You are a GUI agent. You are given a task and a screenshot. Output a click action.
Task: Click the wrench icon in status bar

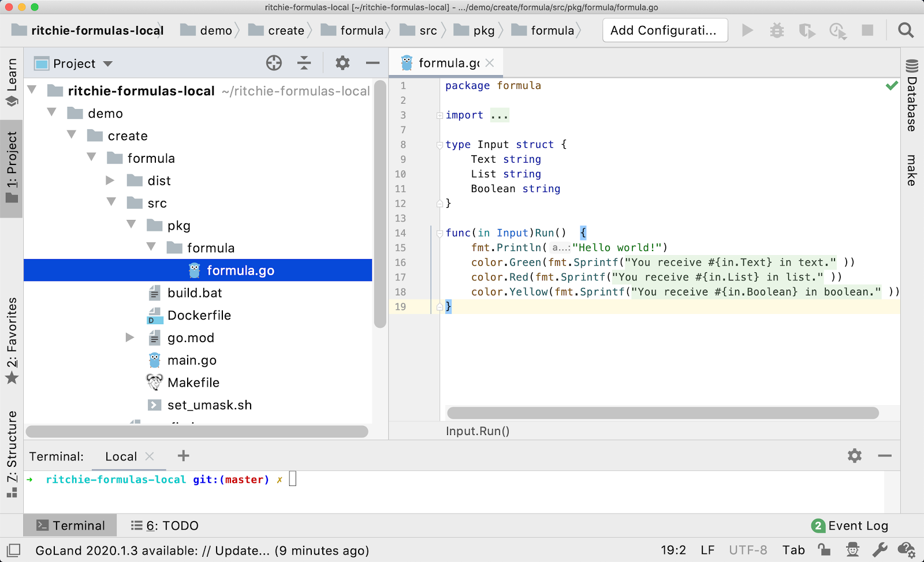point(880,550)
